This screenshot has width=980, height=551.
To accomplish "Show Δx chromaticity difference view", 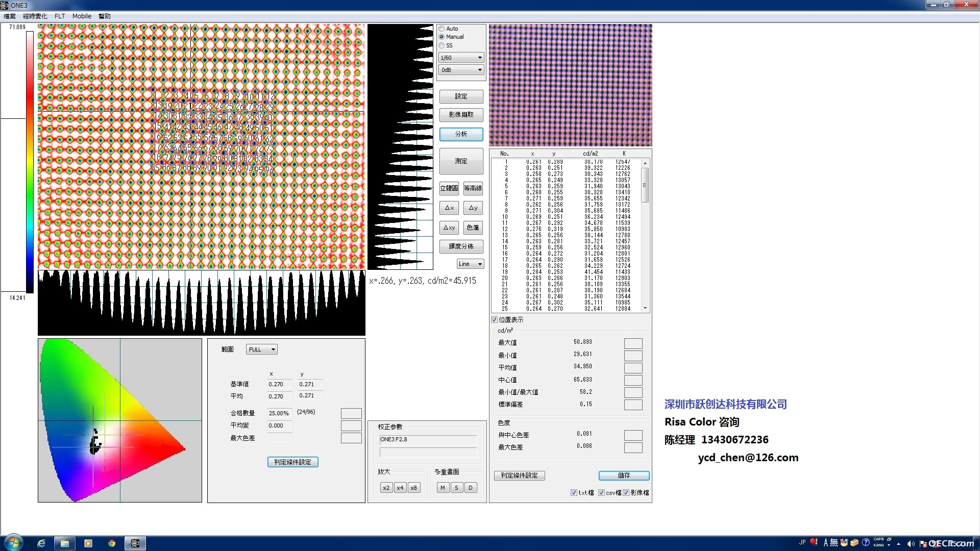I will 449,208.
